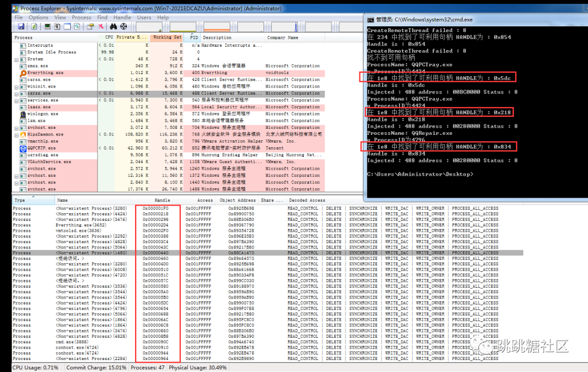This screenshot has height=372, width=588.
Task: Open System Information from toolbar
Action: tap(47, 27)
